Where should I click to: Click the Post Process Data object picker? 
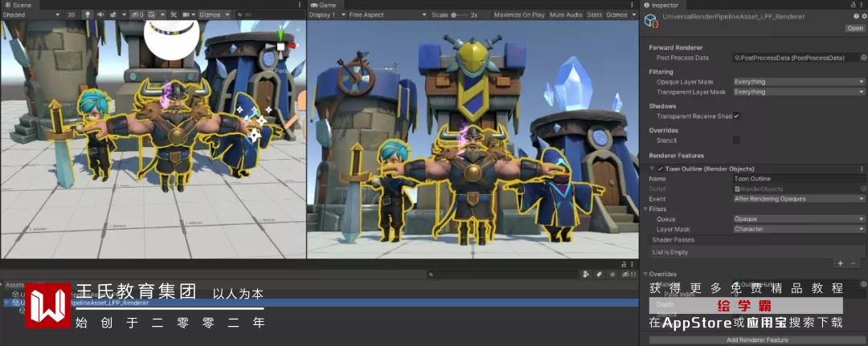[x=863, y=58]
